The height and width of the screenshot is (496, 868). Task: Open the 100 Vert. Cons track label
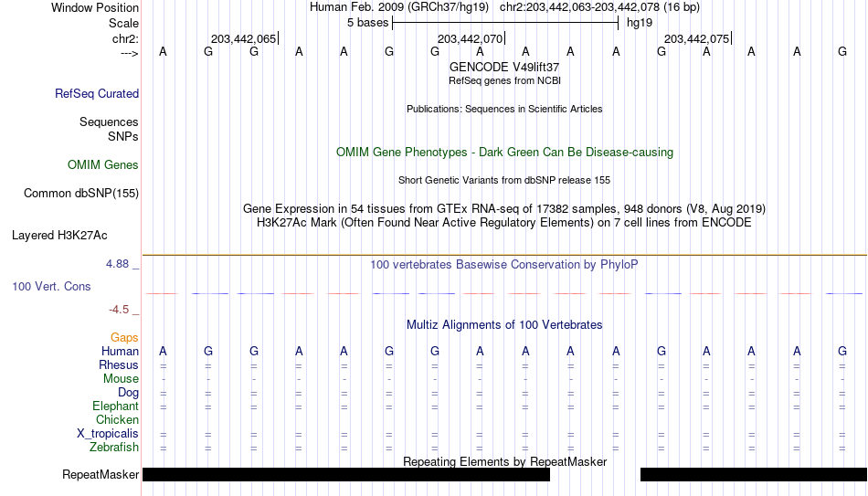click(51, 286)
